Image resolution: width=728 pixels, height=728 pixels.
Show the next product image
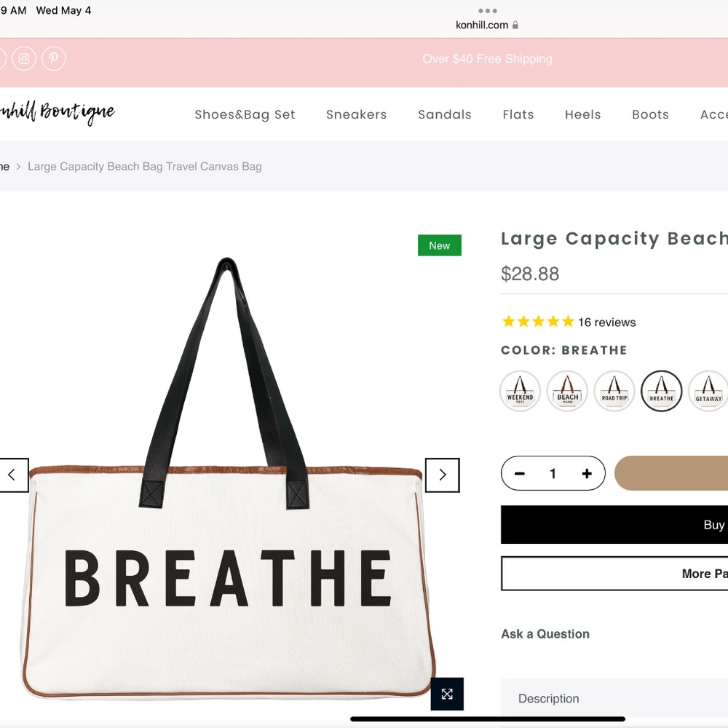[x=443, y=475]
